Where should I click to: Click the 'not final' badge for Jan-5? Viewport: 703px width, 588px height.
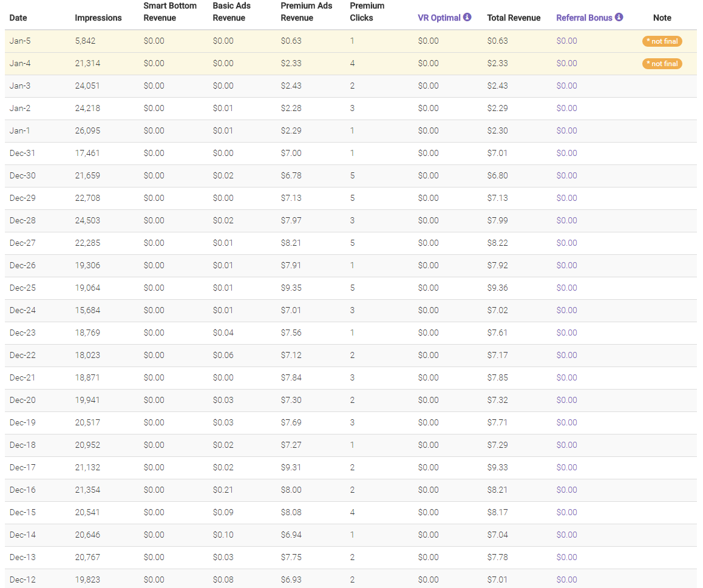(x=662, y=41)
